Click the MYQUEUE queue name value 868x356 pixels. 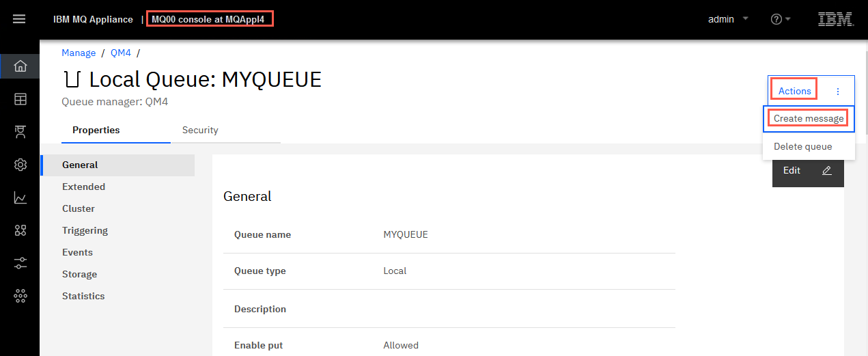click(406, 234)
